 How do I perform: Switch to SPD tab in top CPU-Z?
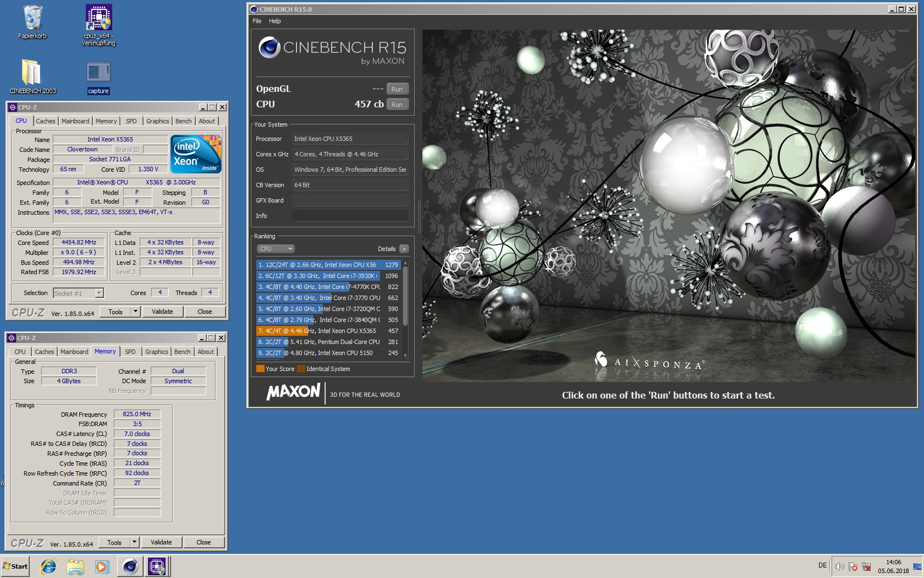[131, 121]
